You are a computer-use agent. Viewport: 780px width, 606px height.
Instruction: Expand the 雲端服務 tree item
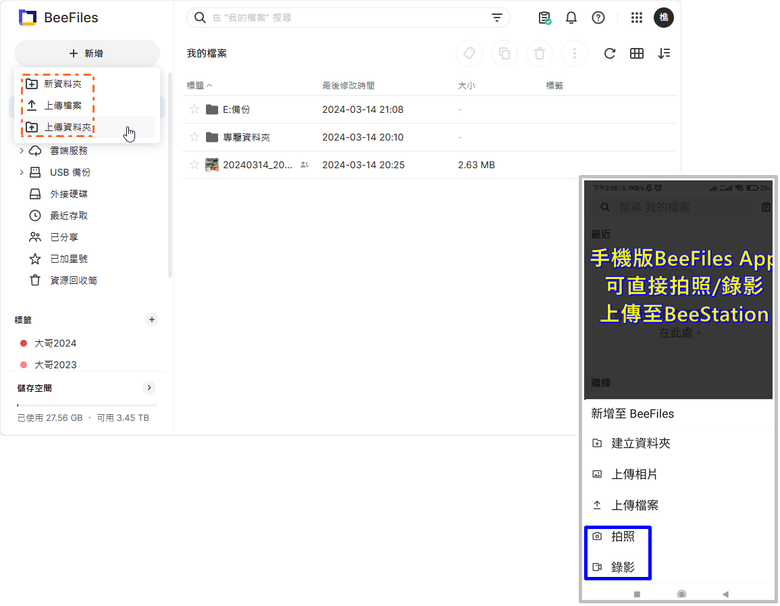[21, 150]
